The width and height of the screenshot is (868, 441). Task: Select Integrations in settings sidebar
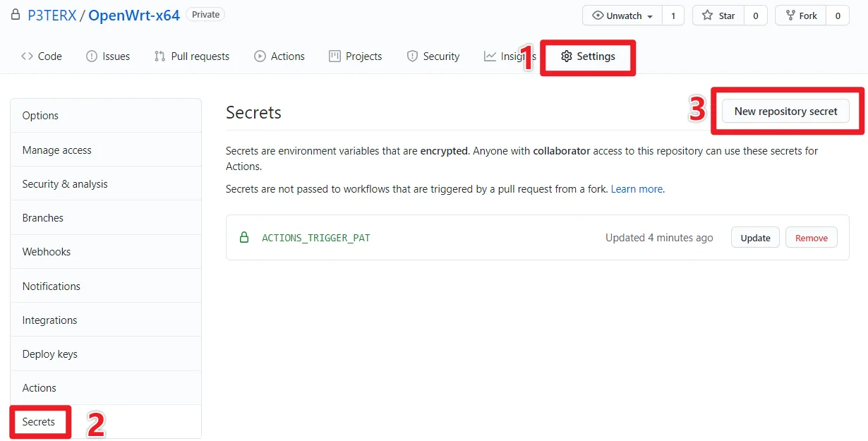point(106,320)
